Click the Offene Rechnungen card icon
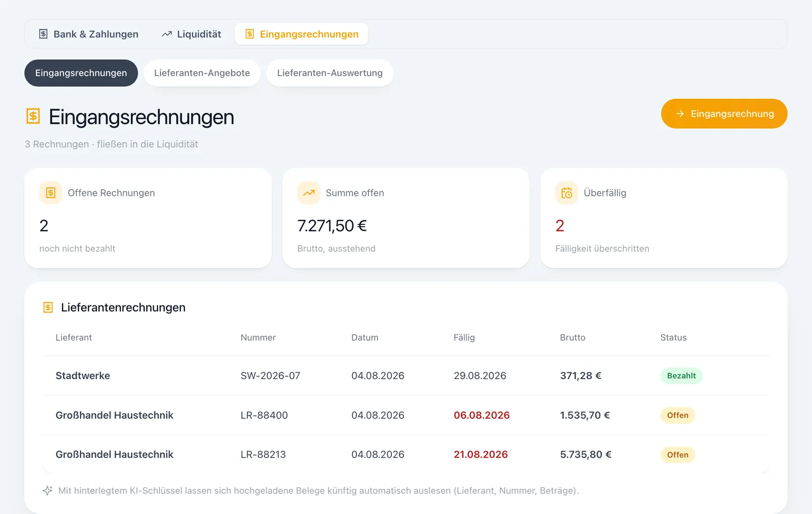Image resolution: width=812 pixels, height=514 pixels. [51, 193]
